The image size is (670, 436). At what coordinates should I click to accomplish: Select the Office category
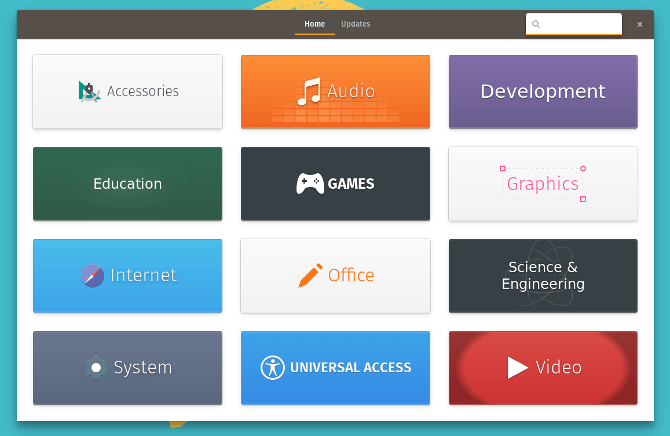335,276
